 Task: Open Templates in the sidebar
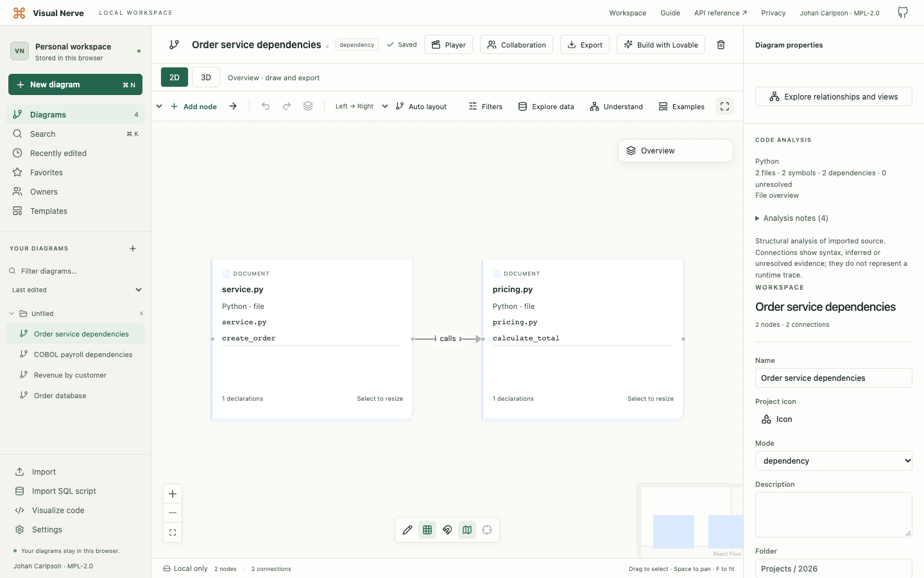point(76,211)
